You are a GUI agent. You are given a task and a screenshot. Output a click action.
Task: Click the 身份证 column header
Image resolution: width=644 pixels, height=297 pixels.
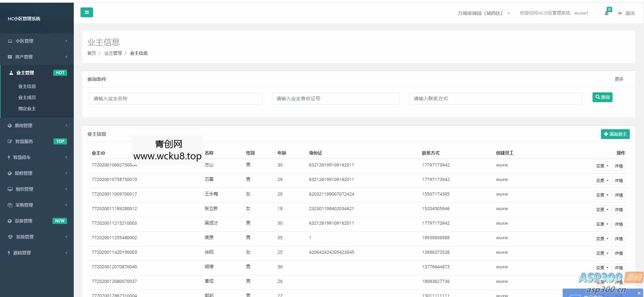pyautogui.click(x=315, y=153)
